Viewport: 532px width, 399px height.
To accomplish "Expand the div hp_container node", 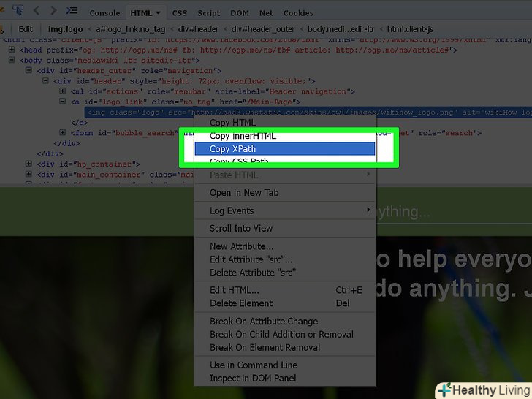I will tap(28, 164).
